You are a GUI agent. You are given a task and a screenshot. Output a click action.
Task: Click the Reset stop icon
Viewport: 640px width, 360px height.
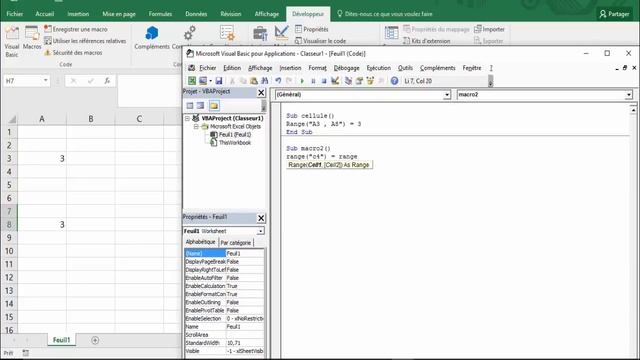click(x=324, y=81)
